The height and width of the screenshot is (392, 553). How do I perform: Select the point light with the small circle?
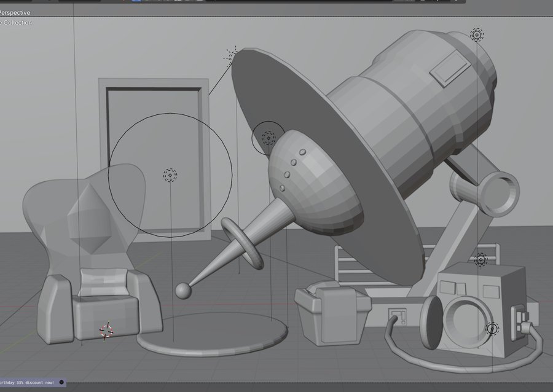pyautogui.click(x=269, y=138)
